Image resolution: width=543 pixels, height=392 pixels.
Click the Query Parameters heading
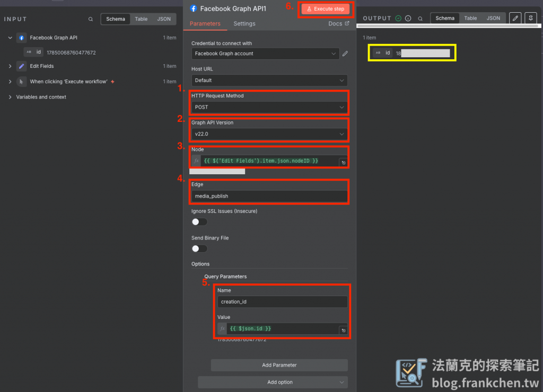(225, 277)
